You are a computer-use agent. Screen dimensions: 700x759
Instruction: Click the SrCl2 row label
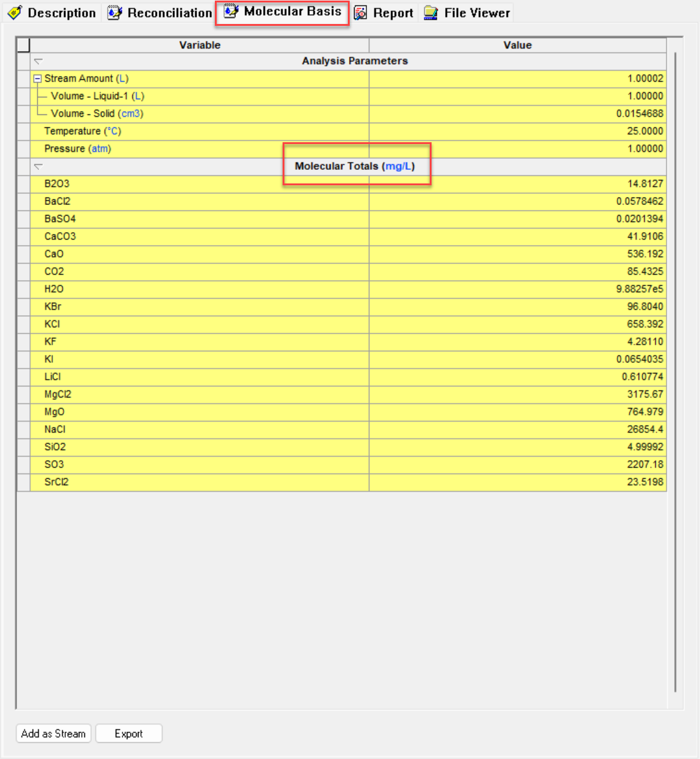pyautogui.click(x=56, y=482)
